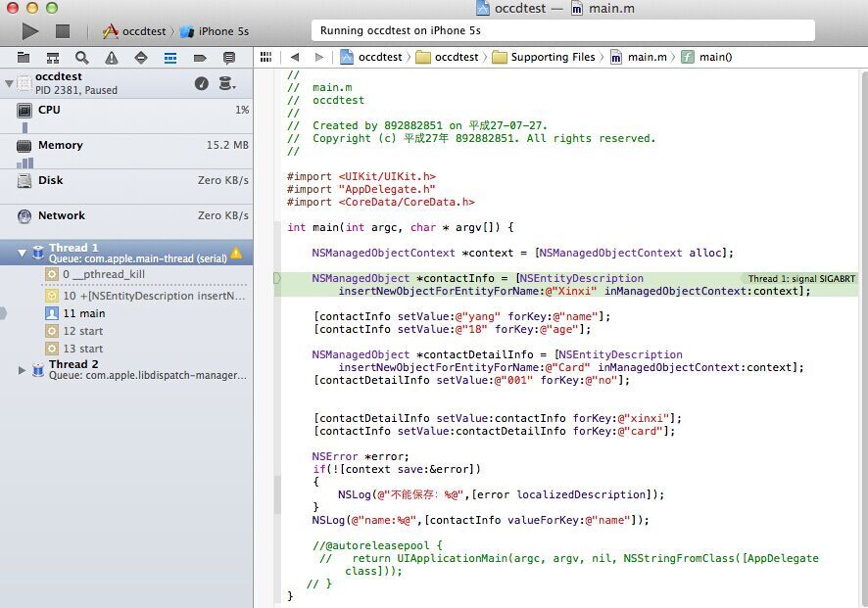This screenshot has height=608, width=868.
Task: Open the Report navigator speech-bubble icon
Action: click(228, 58)
